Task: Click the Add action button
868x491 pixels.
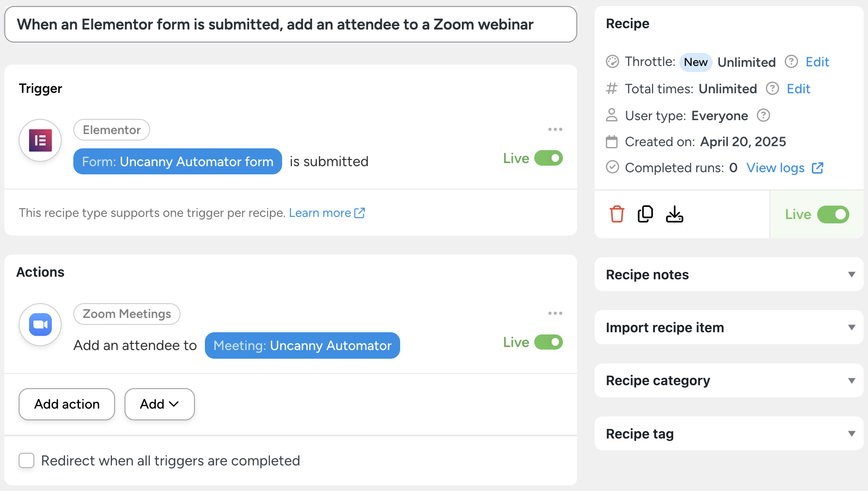Action: tap(67, 404)
